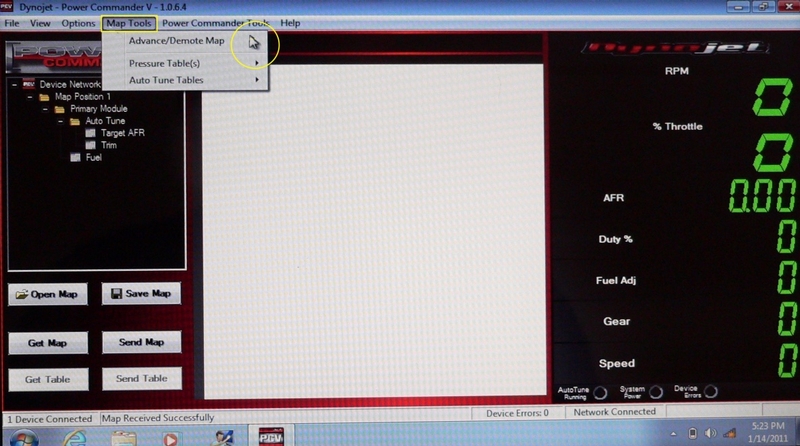
Task: Open Internet Explorer from the taskbar
Action: coord(75,436)
